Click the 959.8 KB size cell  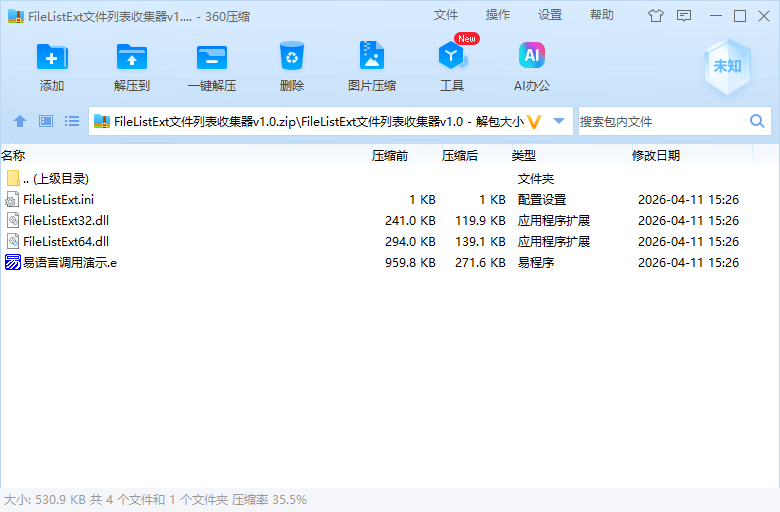[x=410, y=262]
